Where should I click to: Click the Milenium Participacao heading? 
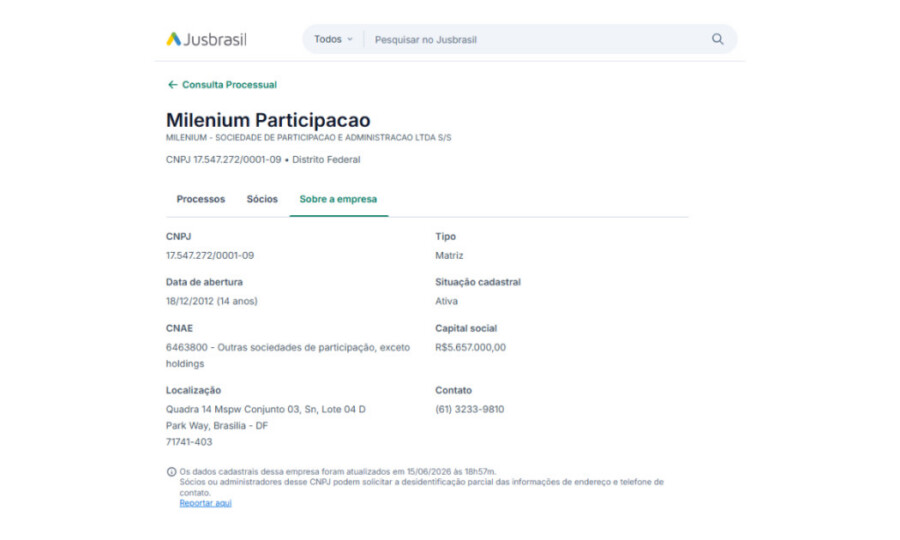tap(268, 120)
